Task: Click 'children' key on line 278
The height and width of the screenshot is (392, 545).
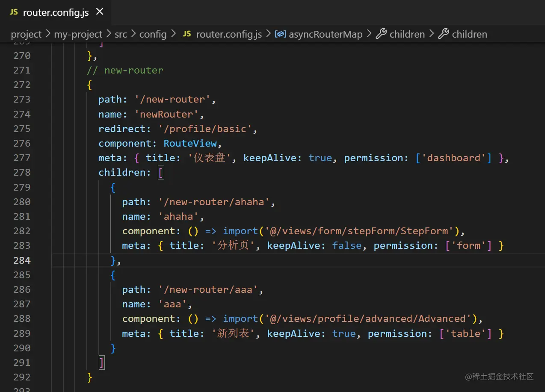Action: tap(122, 172)
